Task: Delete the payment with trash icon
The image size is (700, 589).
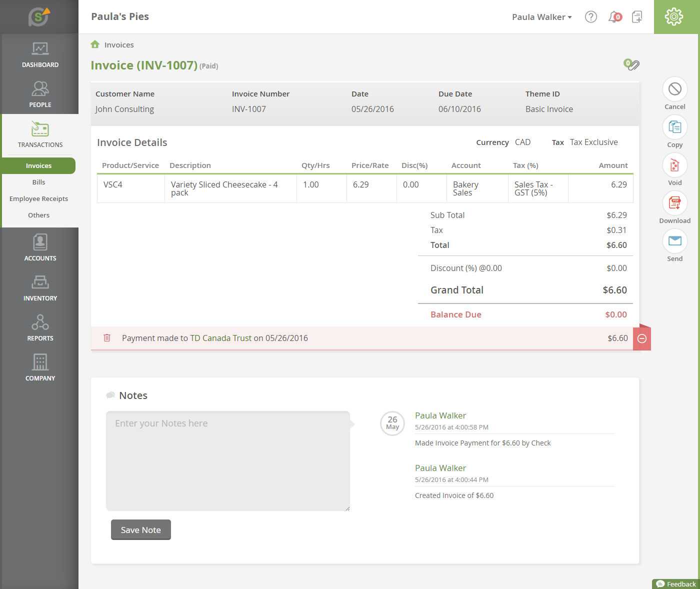Action: [107, 338]
